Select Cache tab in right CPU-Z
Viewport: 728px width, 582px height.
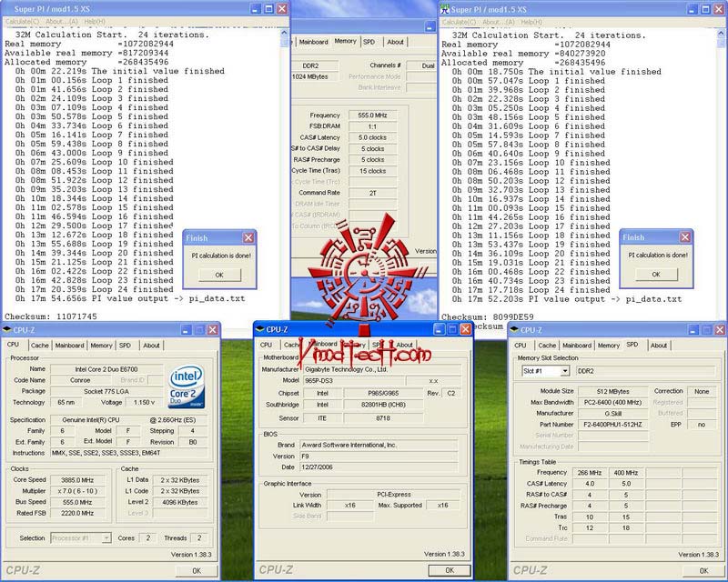point(547,346)
